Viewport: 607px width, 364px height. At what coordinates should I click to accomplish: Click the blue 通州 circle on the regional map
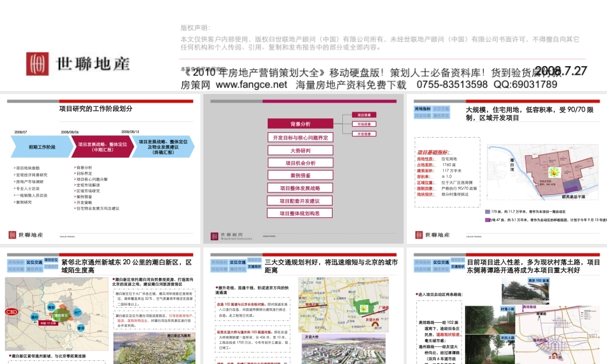(35, 317)
